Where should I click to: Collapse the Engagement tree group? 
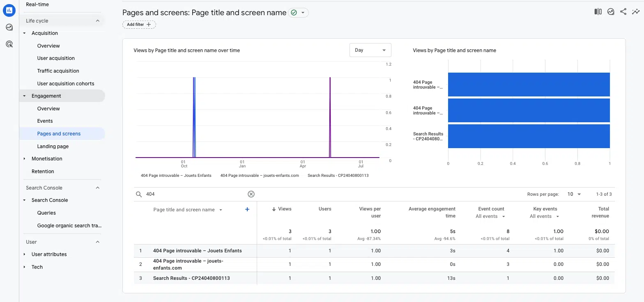pyautogui.click(x=24, y=96)
